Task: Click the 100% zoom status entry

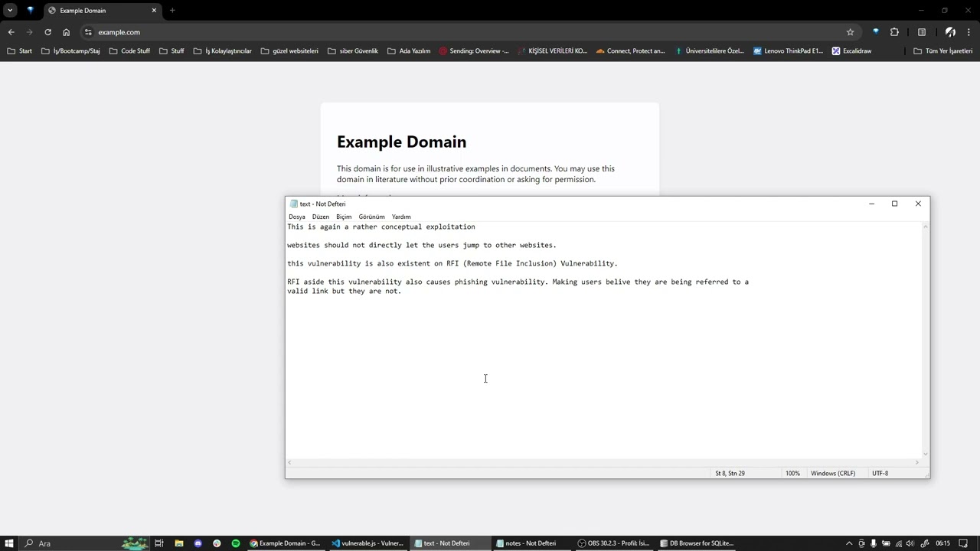Action: pos(792,473)
